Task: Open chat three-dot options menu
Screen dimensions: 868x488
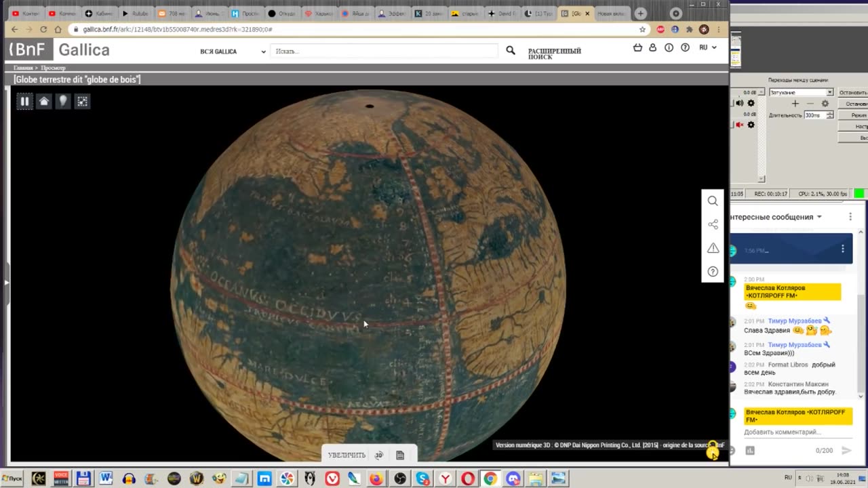Action: pyautogui.click(x=850, y=217)
